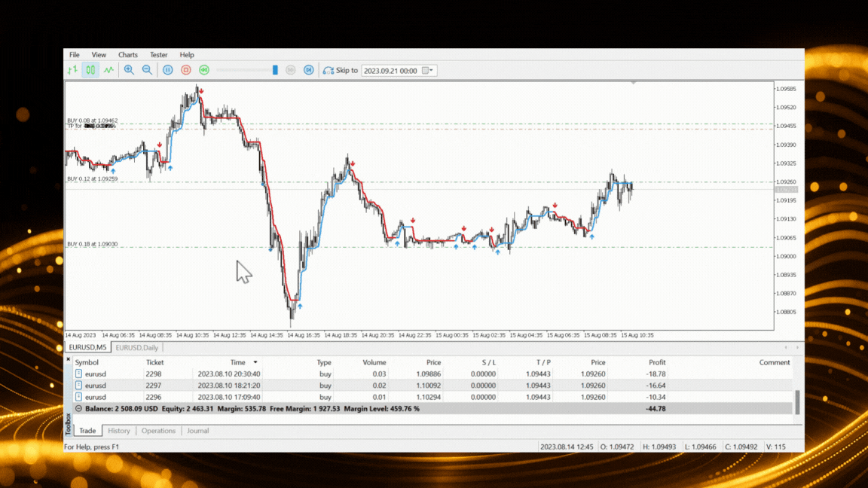The height and width of the screenshot is (488, 868).
Task: Pause the strategy tester playback
Action: [x=168, y=70]
